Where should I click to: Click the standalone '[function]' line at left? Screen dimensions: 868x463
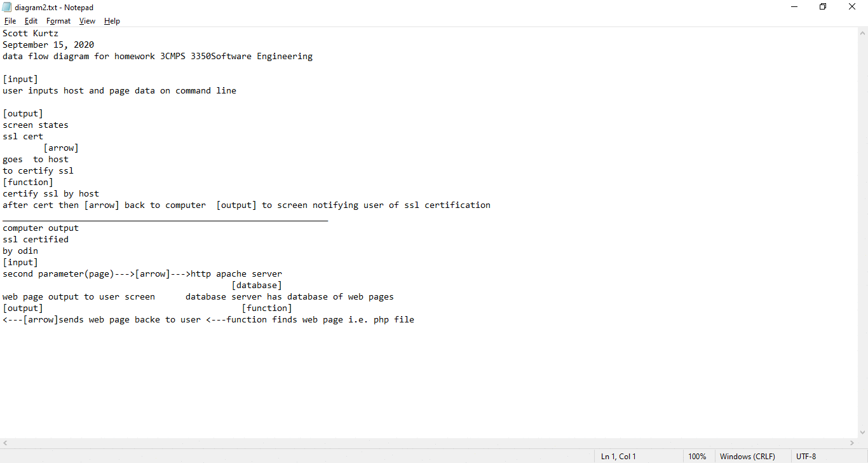point(28,183)
